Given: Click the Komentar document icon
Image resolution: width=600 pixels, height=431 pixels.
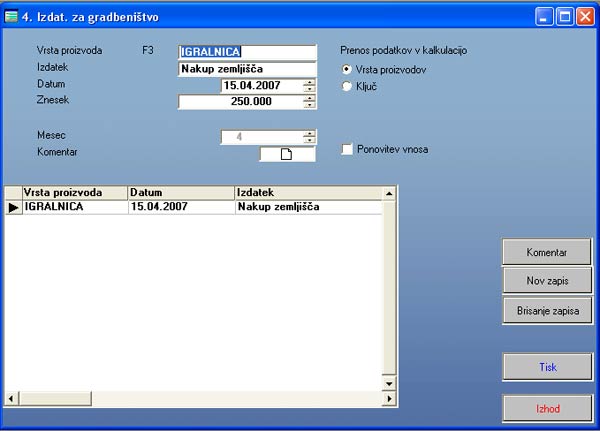Looking at the screenshot, I should point(287,154).
